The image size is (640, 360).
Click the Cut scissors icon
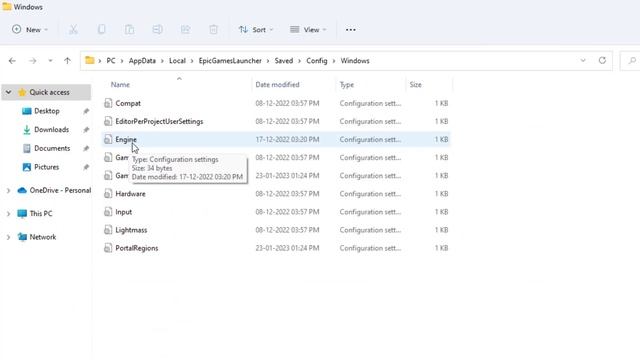tap(73, 30)
